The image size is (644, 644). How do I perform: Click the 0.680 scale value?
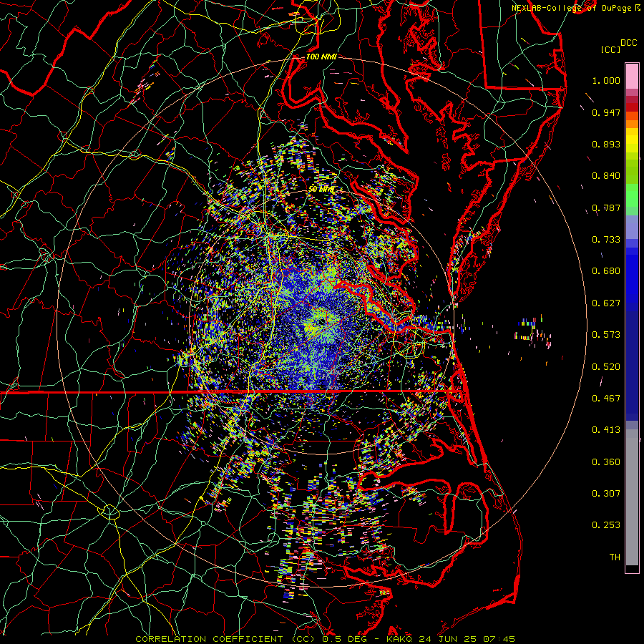click(606, 271)
